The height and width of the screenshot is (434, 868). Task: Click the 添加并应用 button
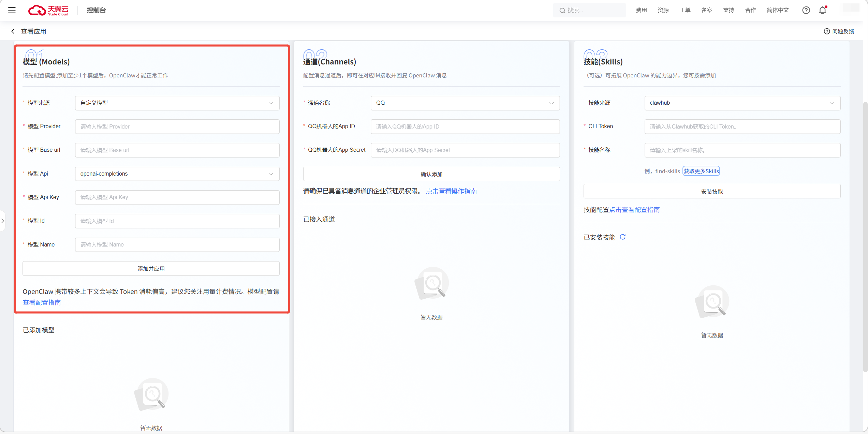[151, 269]
